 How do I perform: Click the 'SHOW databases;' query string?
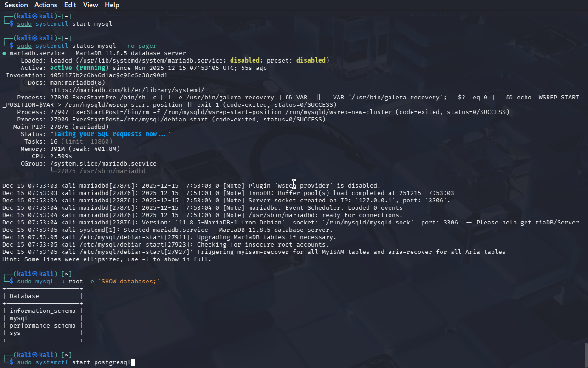pos(129,282)
